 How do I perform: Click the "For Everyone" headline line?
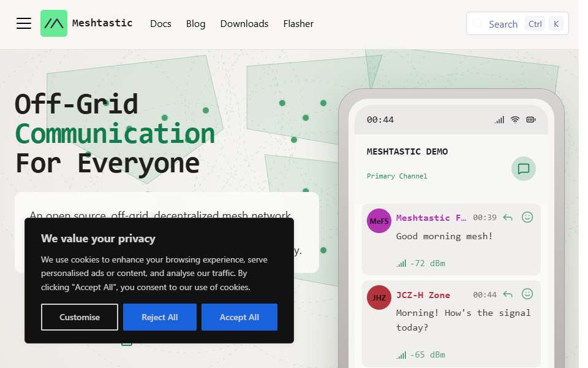point(108,163)
